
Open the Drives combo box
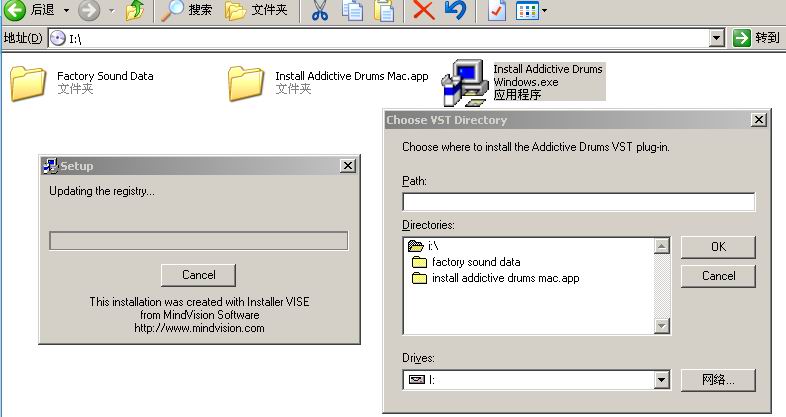click(x=536, y=380)
